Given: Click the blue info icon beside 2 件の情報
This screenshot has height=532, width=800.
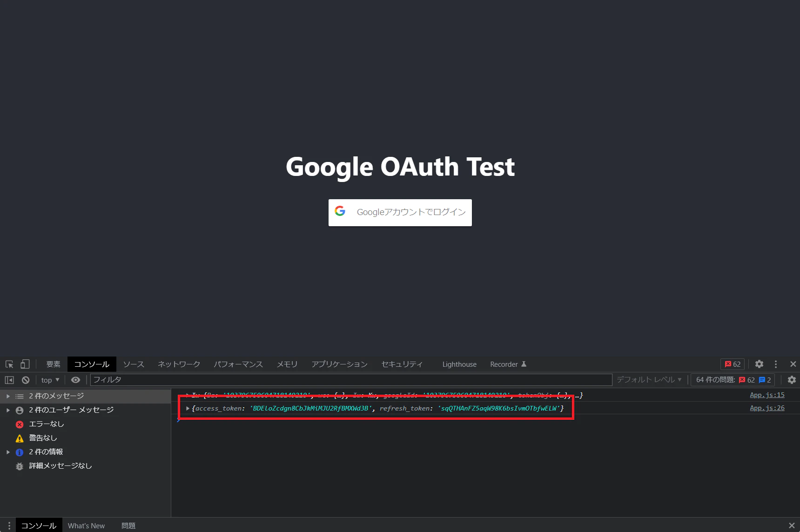Looking at the screenshot, I should click(20, 452).
